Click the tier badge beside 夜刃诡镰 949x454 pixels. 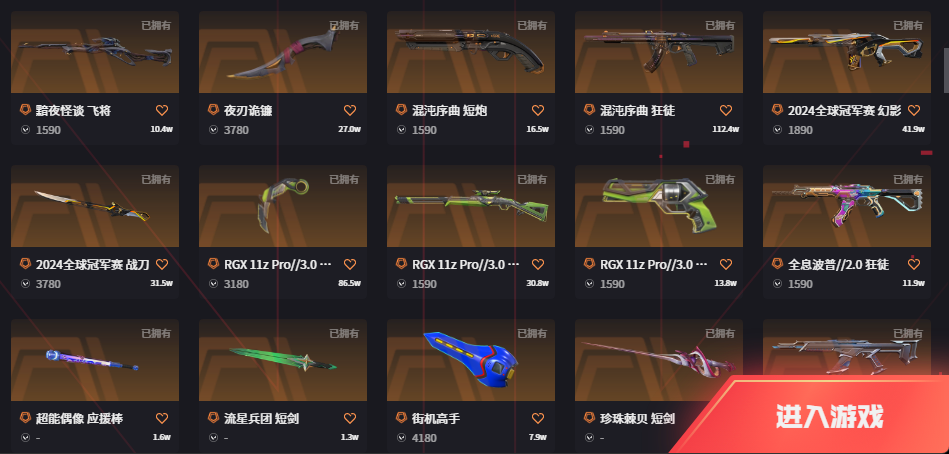pos(214,110)
